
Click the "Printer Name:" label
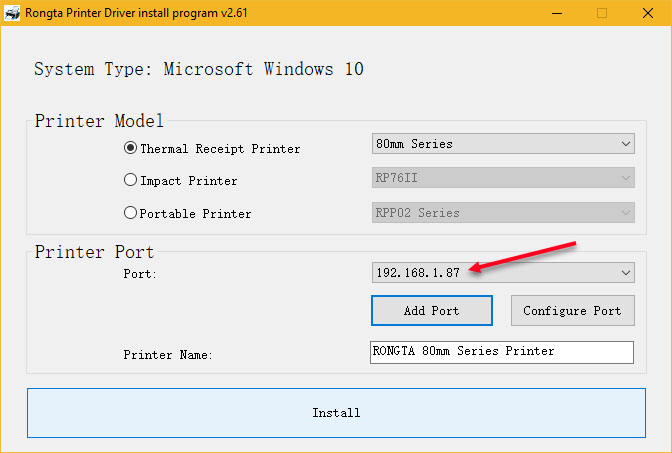[x=168, y=355]
